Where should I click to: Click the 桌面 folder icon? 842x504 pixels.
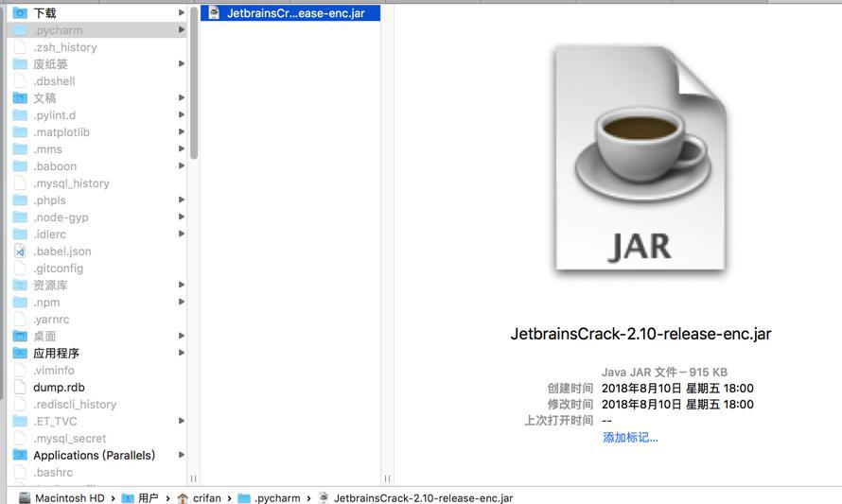click(20, 336)
